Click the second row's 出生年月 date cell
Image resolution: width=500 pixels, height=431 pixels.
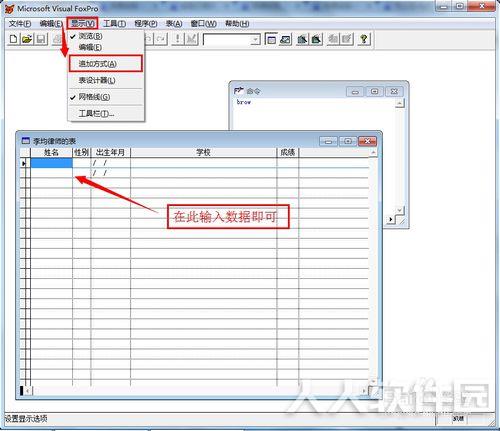110,173
